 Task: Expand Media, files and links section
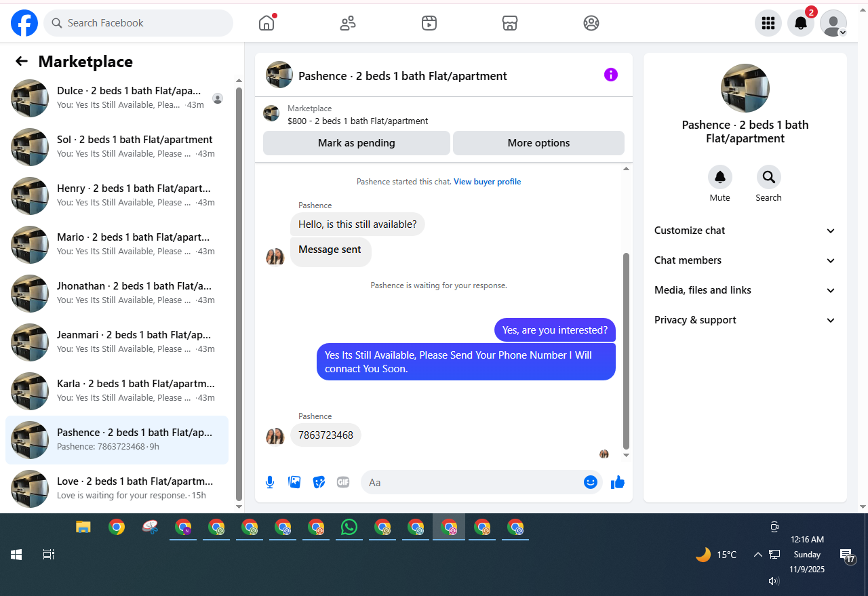click(745, 290)
